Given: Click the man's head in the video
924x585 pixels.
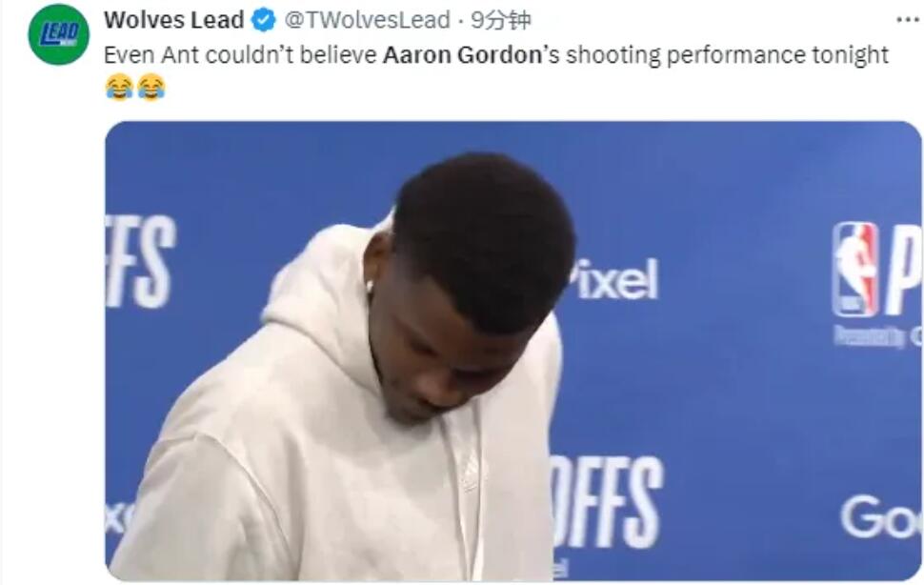Looking at the screenshot, I should [x=472, y=283].
